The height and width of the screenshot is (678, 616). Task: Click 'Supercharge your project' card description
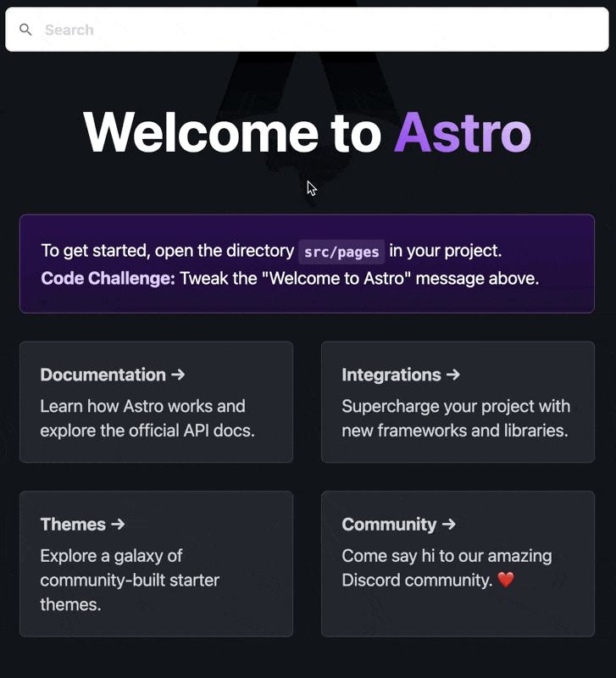[x=456, y=418]
